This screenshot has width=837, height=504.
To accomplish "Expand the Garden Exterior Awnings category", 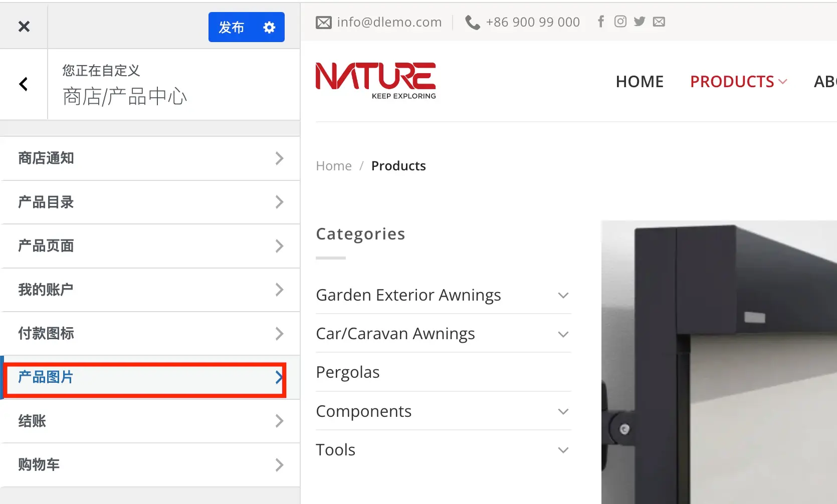I will (x=563, y=296).
